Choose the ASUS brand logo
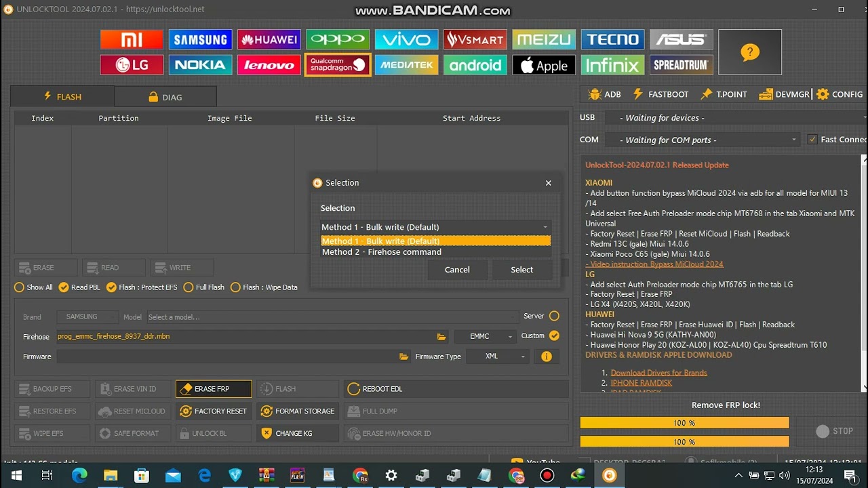 pos(681,39)
